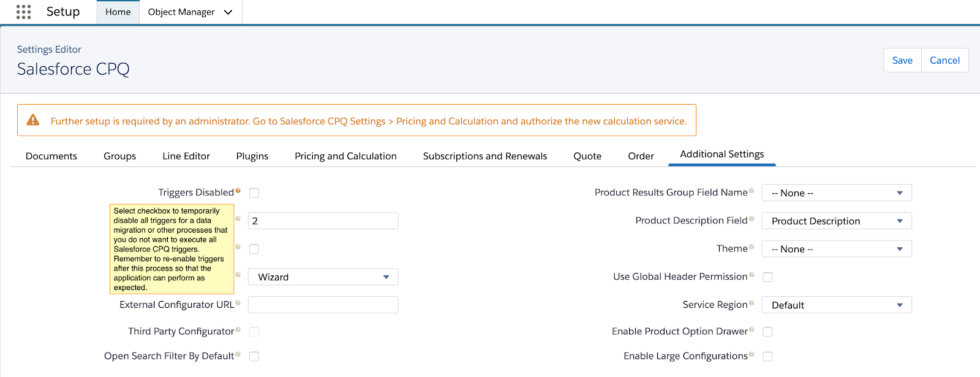The image size is (980, 377).
Task: Click the Save button
Action: coord(902,60)
